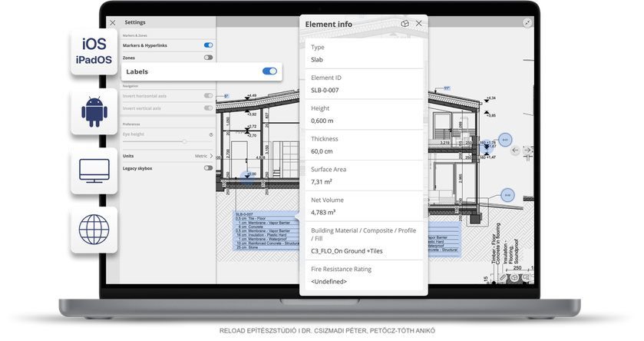
Task: Select the Android platform icon
Action: pos(94,112)
